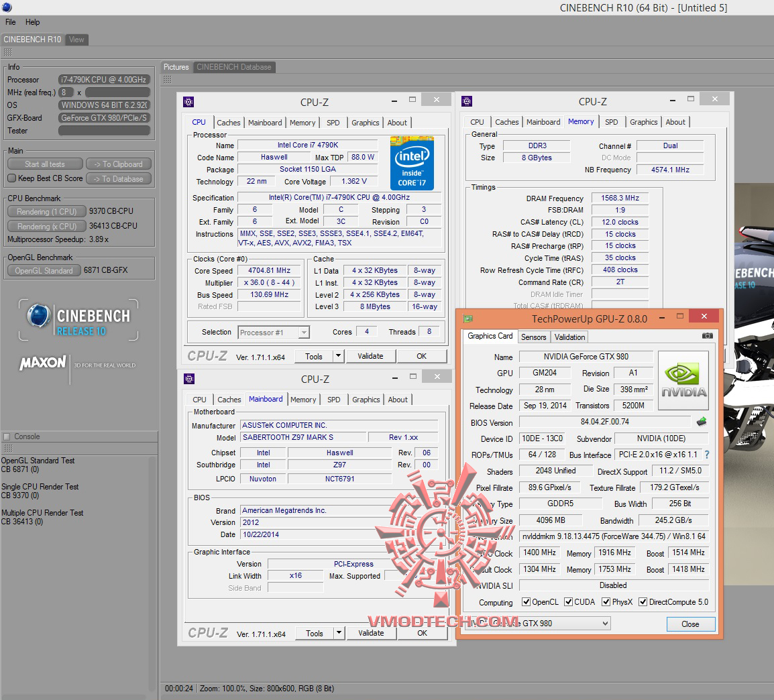Click the grip handle under the Console header
774x700 pixels.
(x=8, y=449)
